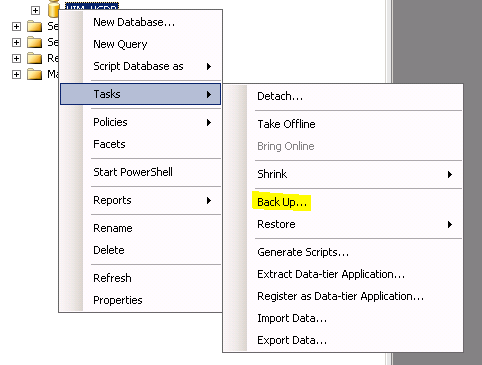Open New Query from context menu
The image size is (482, 365).
140,44
